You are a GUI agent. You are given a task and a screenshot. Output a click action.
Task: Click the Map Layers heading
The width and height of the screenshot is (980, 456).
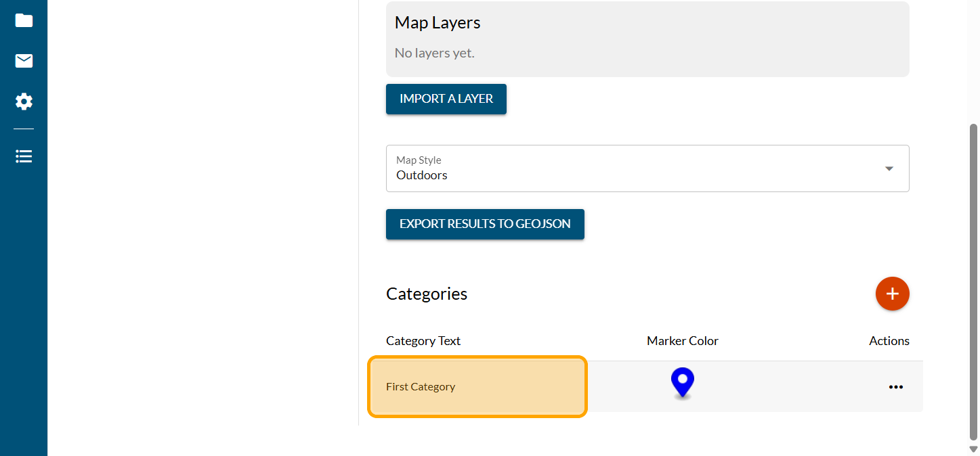(438, 22)
